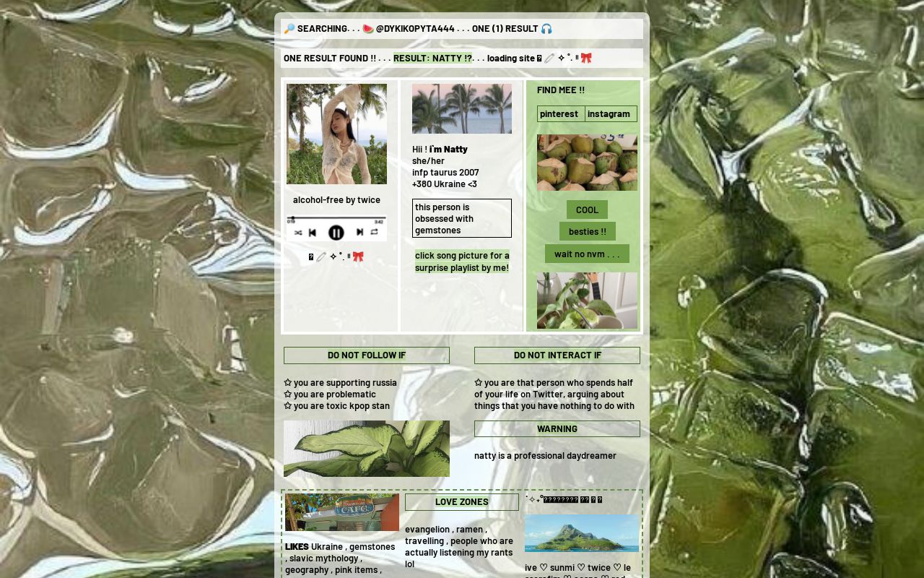
Task: Click the potted plant photo
Action: [x=587, y=301]
